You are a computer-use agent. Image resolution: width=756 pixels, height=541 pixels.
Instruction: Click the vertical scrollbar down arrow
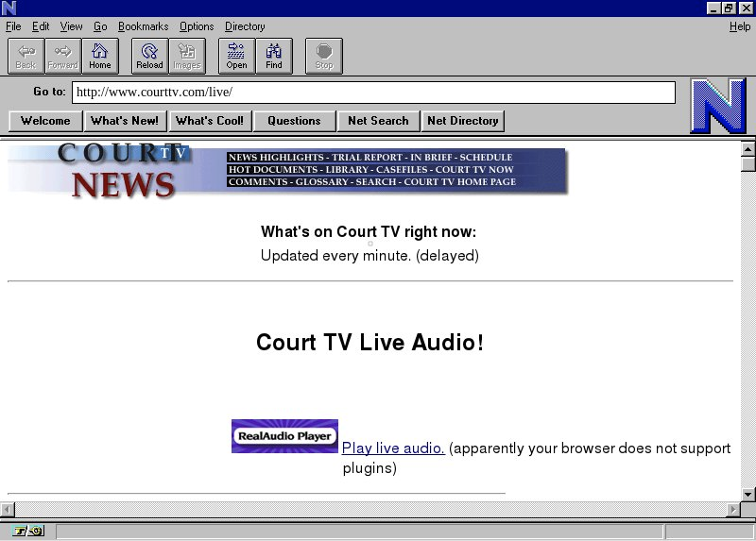coord(747,494)
